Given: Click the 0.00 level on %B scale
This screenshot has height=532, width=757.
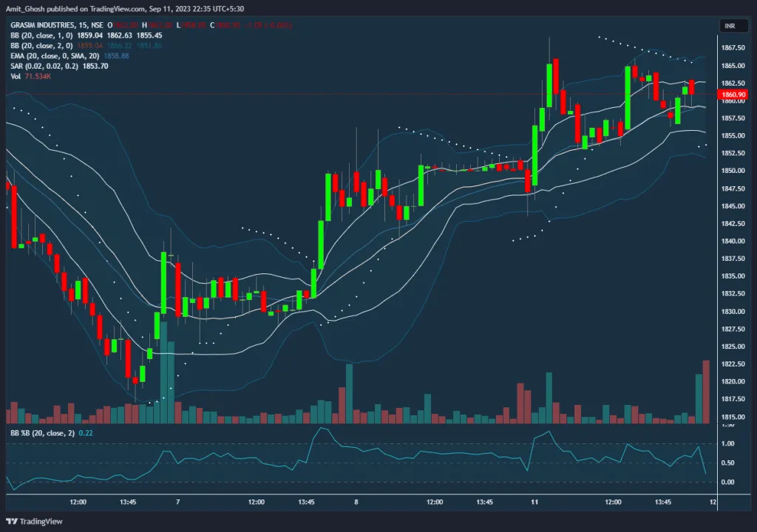Looking at the screenshot, I should (x=727, y=482).
